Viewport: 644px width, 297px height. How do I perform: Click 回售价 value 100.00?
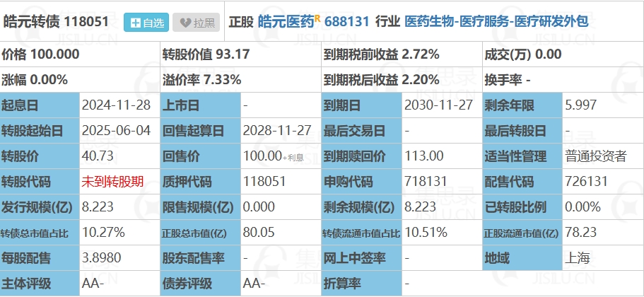pyautogui.click(x=262, y=156)
